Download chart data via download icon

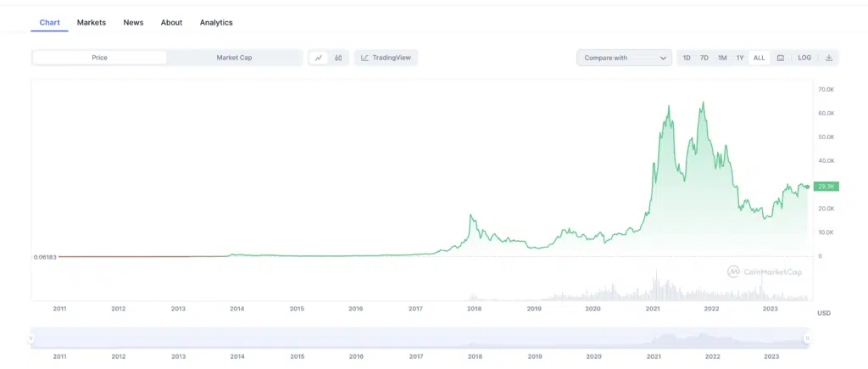(x=829, y=58)
